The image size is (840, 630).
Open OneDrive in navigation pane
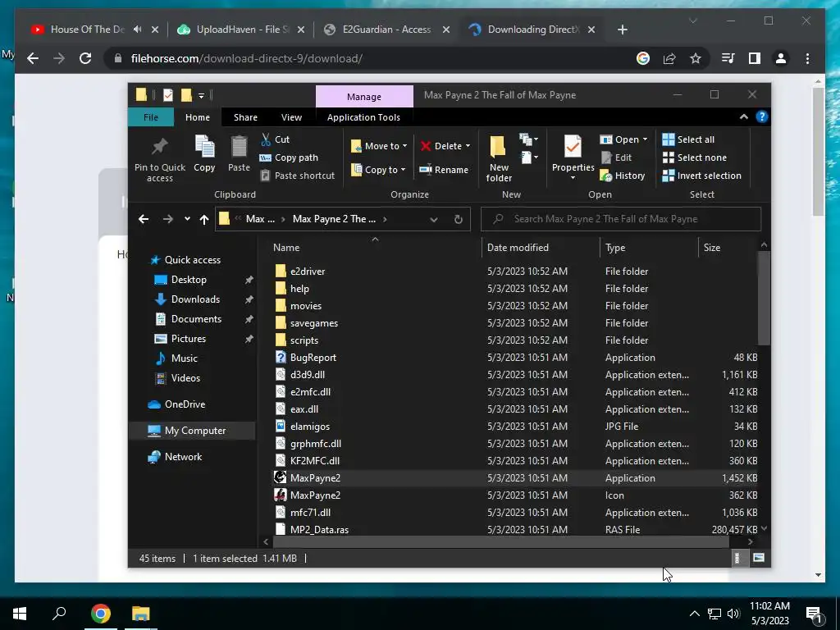[185, 404]
